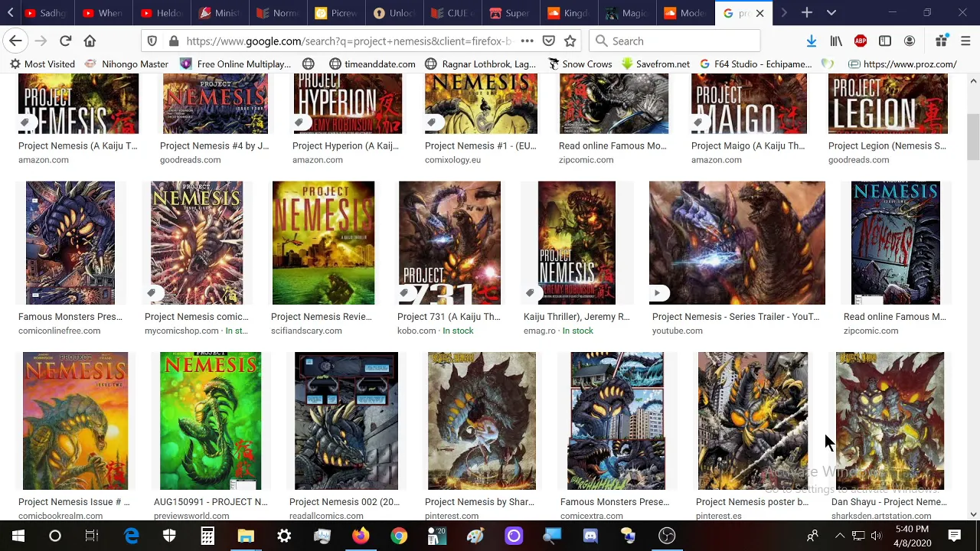Click 'Project Legion (Nemesis S...' caption

click(x=887, y=145)
